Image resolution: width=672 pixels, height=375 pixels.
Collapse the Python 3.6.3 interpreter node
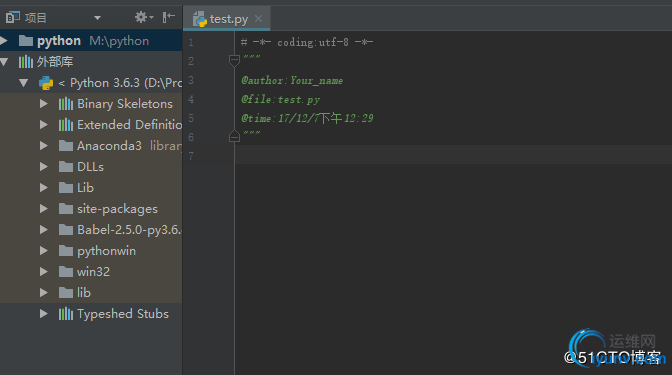(24, 83)
